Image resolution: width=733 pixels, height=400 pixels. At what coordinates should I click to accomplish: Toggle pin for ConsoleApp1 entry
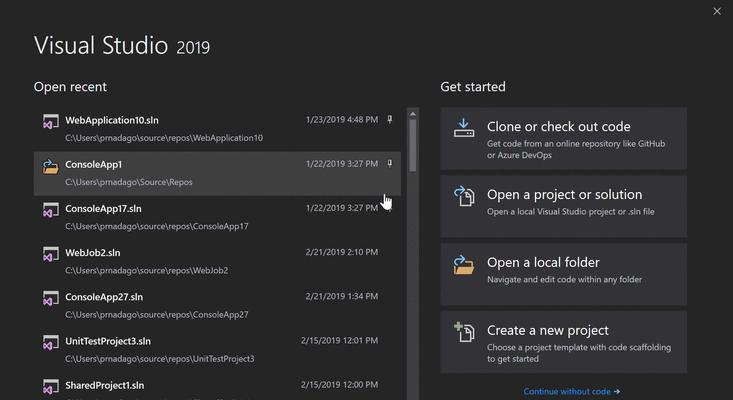point(389,164)
